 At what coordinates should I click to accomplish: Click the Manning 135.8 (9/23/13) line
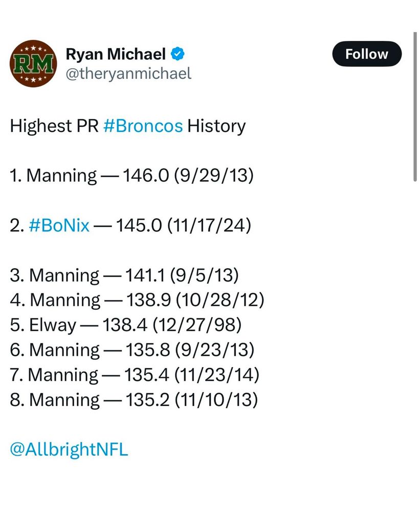(132, 350)
